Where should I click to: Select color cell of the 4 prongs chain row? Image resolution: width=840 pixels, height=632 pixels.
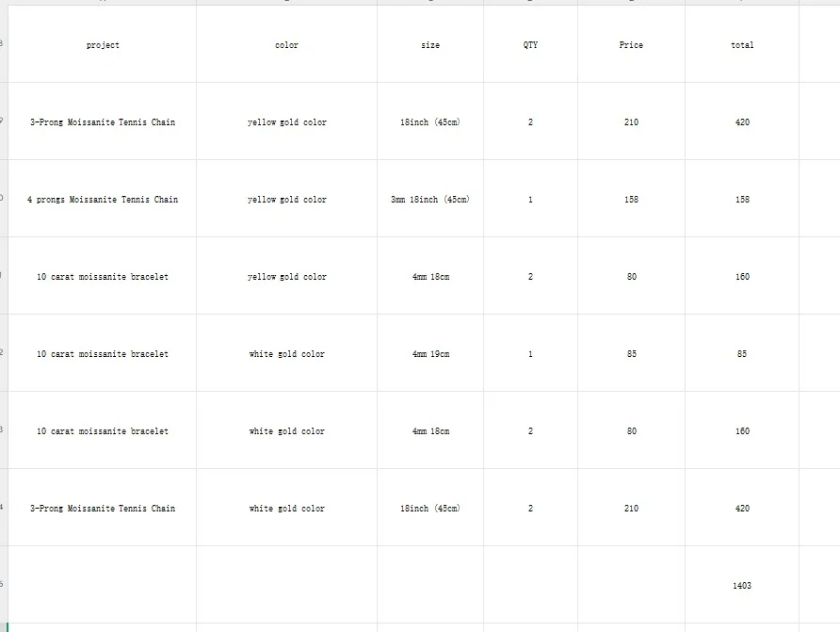(286, 200)
